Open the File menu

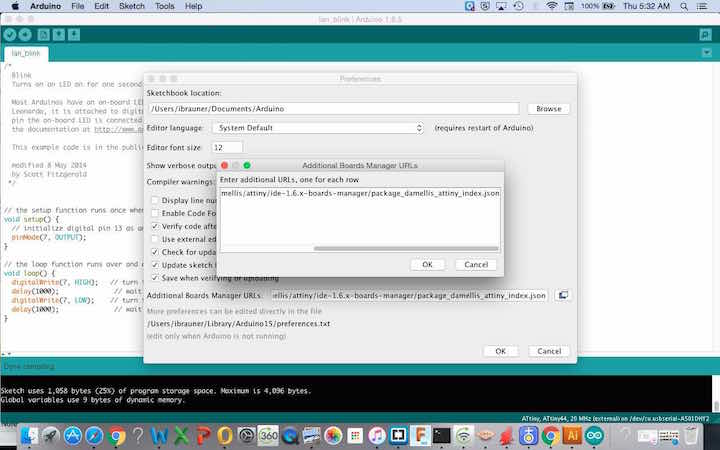click(78, 6)
